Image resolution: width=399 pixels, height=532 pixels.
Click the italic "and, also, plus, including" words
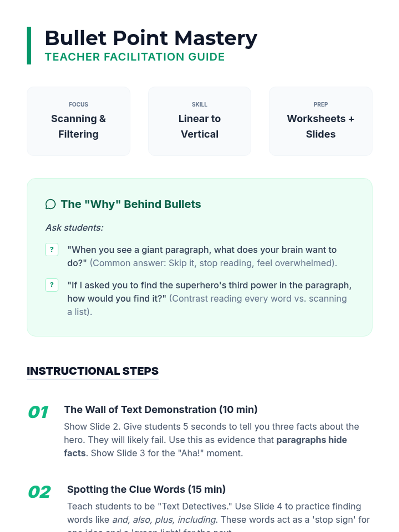click(164, 520)
